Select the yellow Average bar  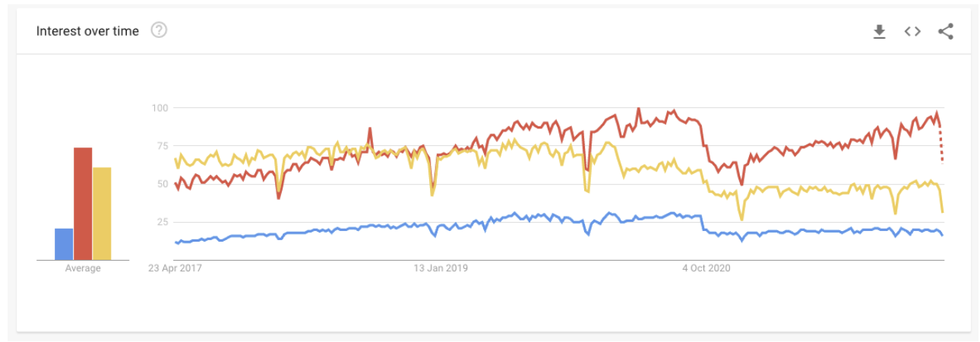pos(102,214)
